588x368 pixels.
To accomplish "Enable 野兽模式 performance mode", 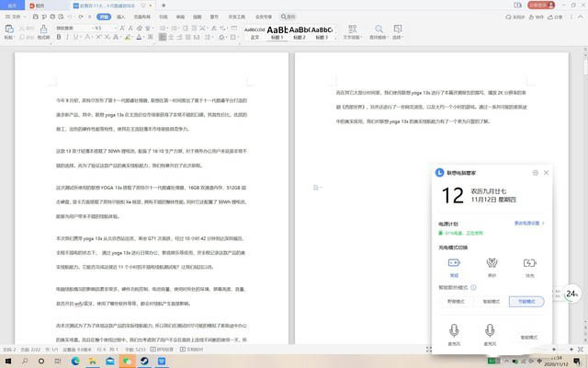I will 454,301.
